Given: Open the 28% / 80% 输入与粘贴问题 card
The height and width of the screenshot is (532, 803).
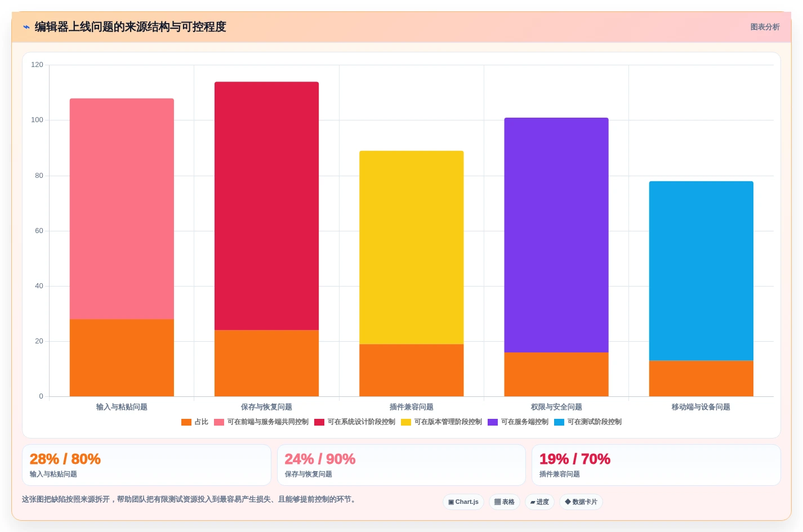Looking at the screenshot, I should [x=146, y=465].
